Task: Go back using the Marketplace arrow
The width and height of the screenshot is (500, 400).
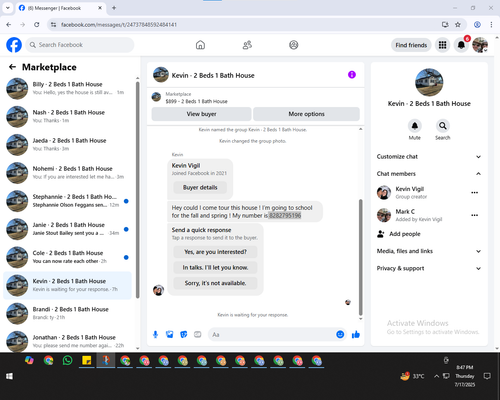Action: (x=12, y=67)
